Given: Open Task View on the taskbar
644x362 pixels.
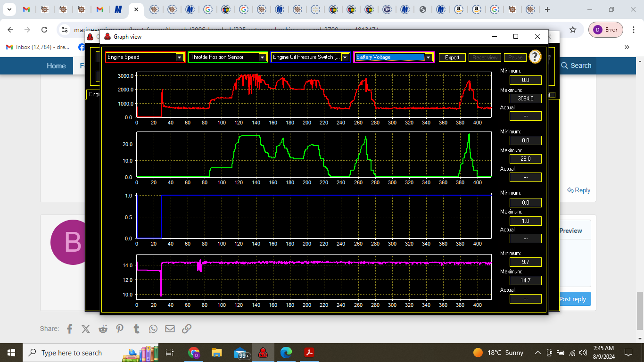Looking at the screenshot, I should point(170,353).
